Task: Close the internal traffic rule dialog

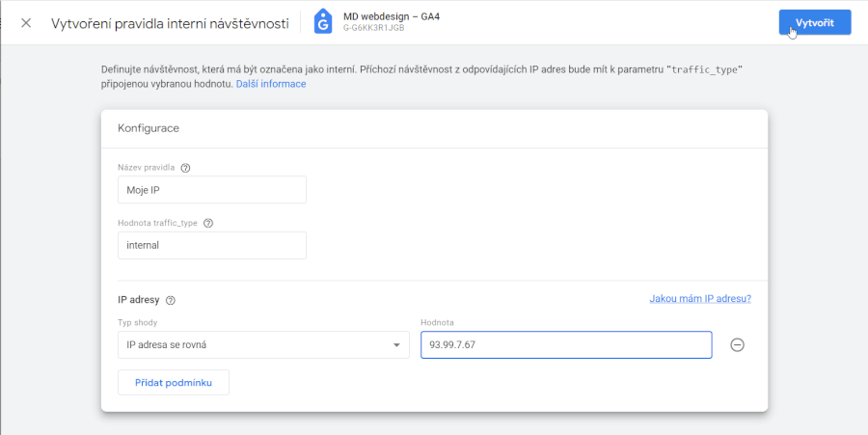Action: tap(25, 23)
